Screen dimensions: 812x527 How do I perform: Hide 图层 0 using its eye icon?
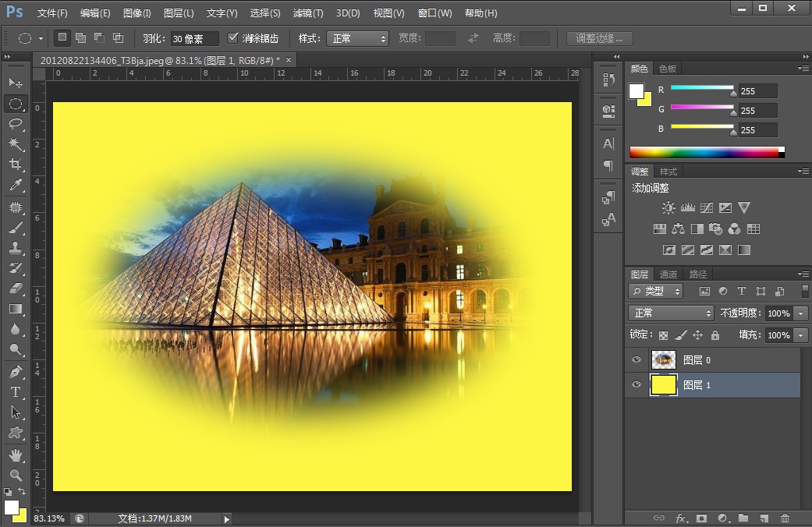click(x=636, y=359)
